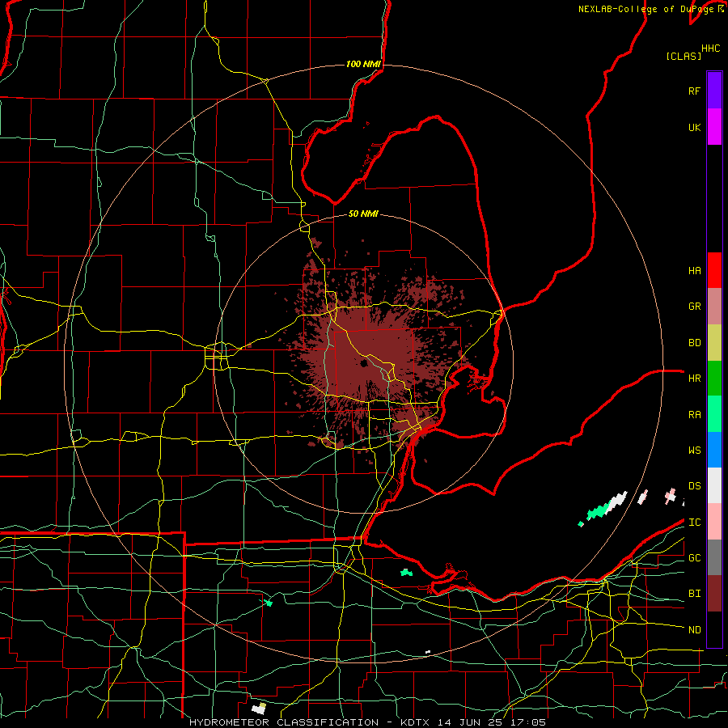728x728 pixels.
Task: Click the HR green legend swatch
Action: pyautogui.click(x=714, y=379)
